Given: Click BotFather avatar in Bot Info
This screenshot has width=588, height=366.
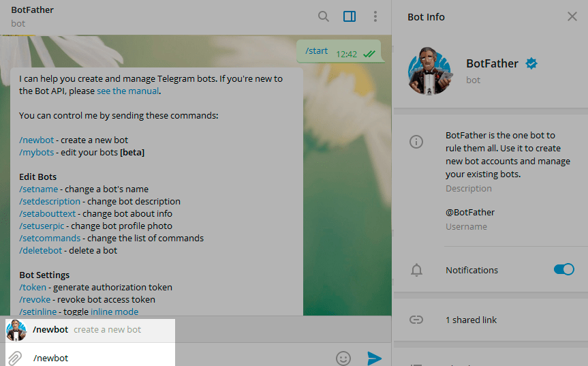Looking at the screenshot, I should [x=429, y=71].
